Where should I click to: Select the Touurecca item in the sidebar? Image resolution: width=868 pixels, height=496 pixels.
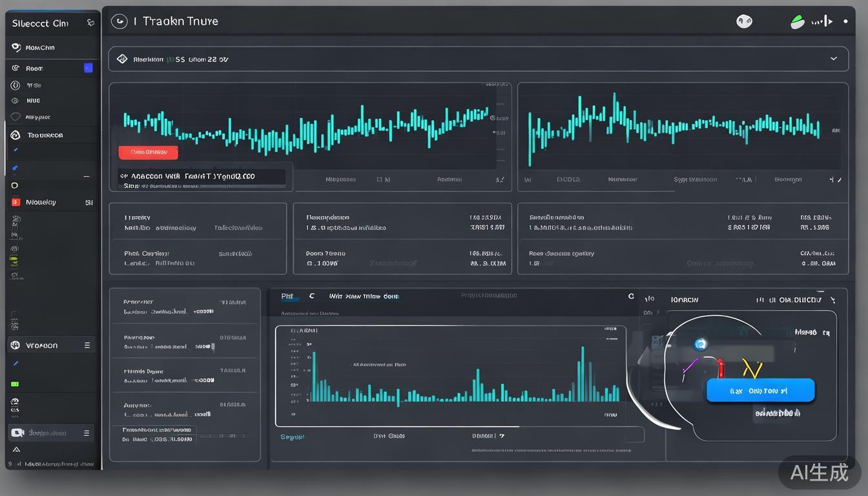[45, 135]
